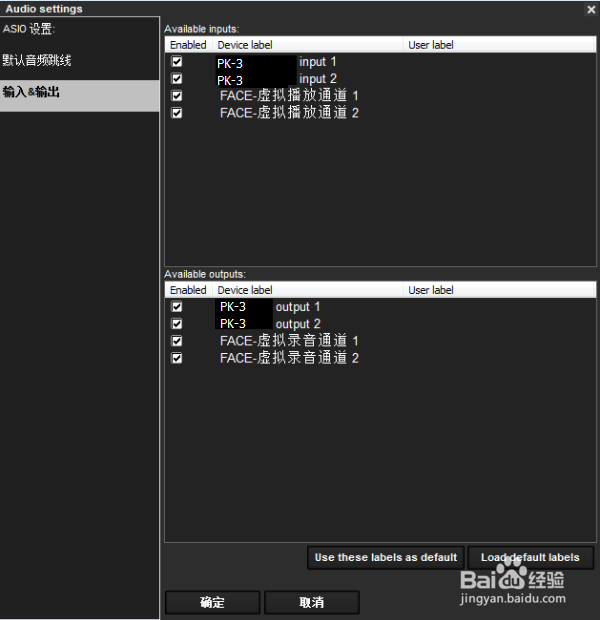
Task: Disable the PK-3 output 1 checkbox
Action: 177,306
